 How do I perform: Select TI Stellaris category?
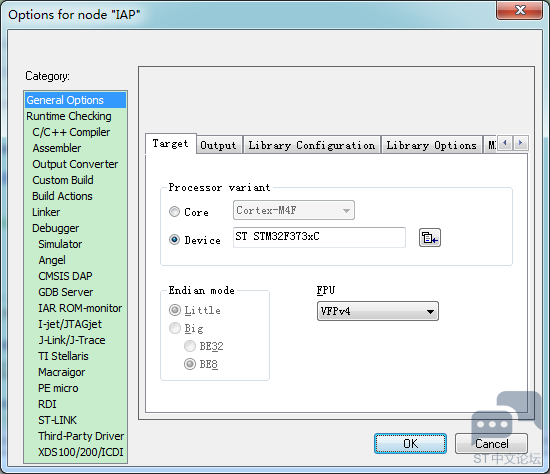[x=75, y=356]
